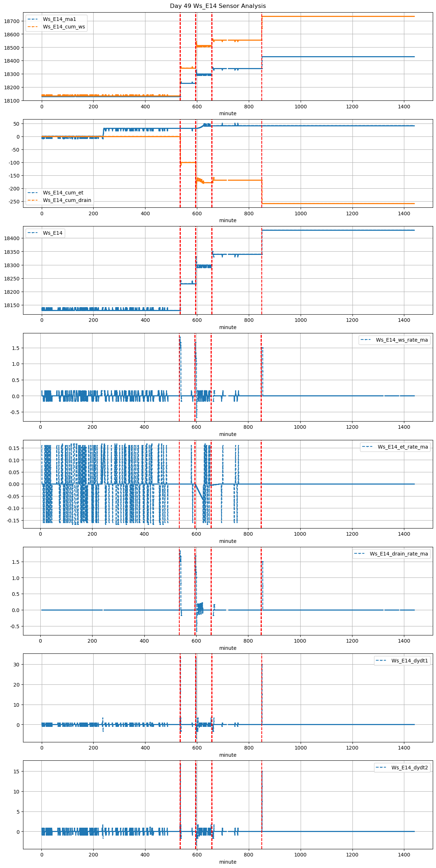The image size is (436, 868).
Task: Select the Ws_E14_cum_ws legend entry
Action: tap(64, 27)
